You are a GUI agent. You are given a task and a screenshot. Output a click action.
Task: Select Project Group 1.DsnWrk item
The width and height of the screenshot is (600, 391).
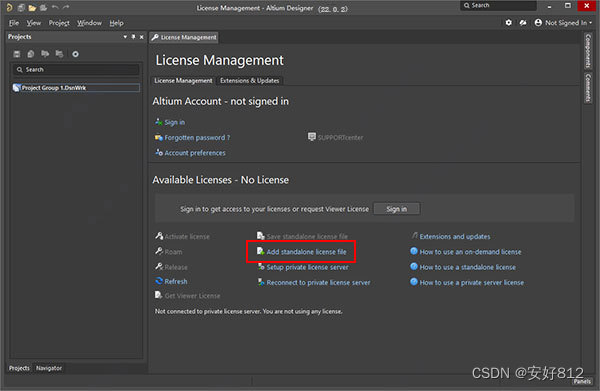click(x=76, y=88)
